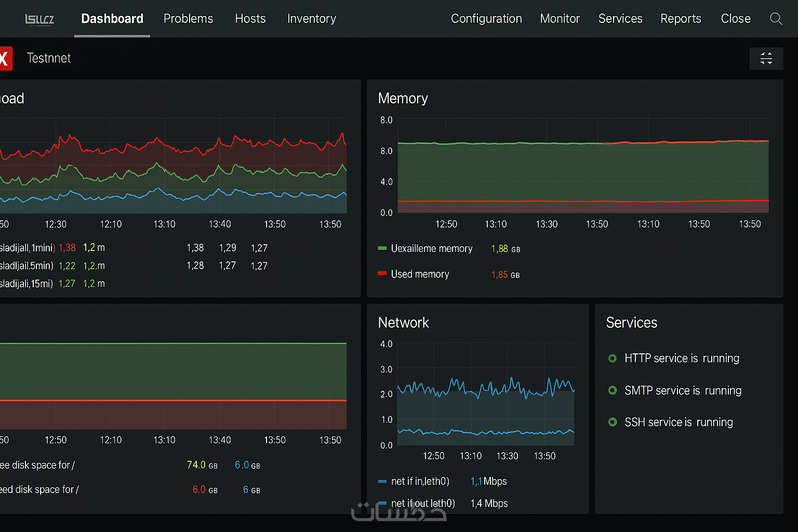Click the logo in the top-left corner
This screenshot has height=532, width=798.
(39, 20)
